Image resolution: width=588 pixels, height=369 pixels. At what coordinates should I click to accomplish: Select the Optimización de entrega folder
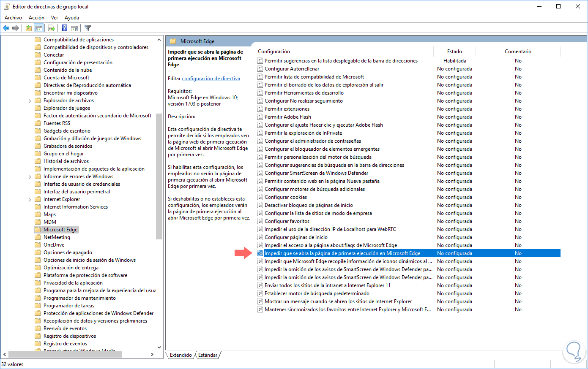tap(71, 268)
